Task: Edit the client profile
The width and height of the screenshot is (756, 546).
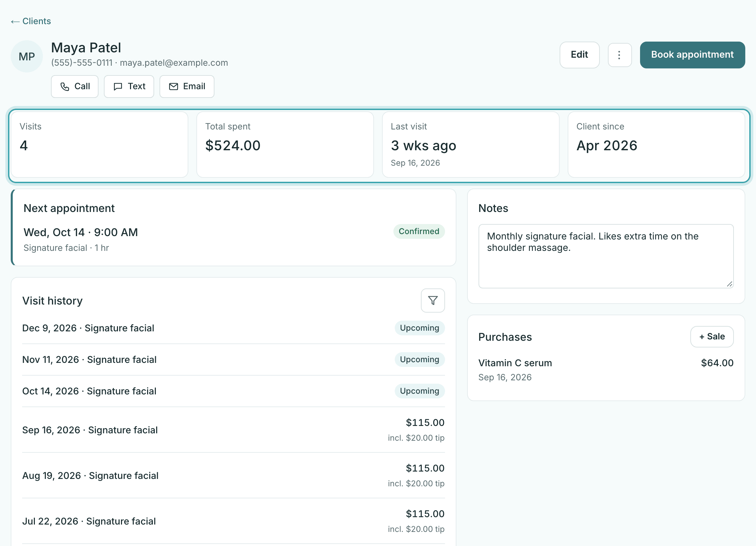Action: pos(579,55)
